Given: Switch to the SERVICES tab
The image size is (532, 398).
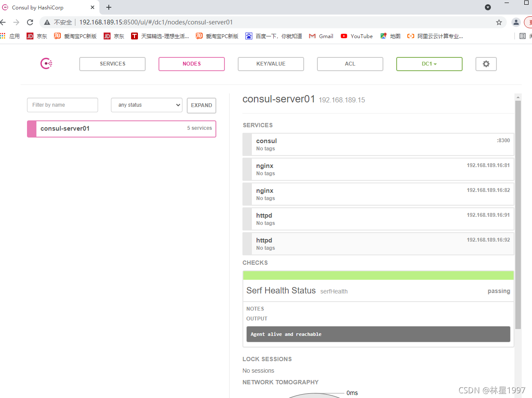Looking at the screenshot, I should coord(113,64).
